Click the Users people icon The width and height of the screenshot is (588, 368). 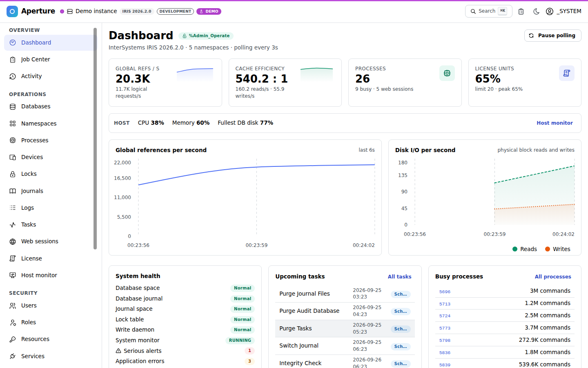pos(13,305)
